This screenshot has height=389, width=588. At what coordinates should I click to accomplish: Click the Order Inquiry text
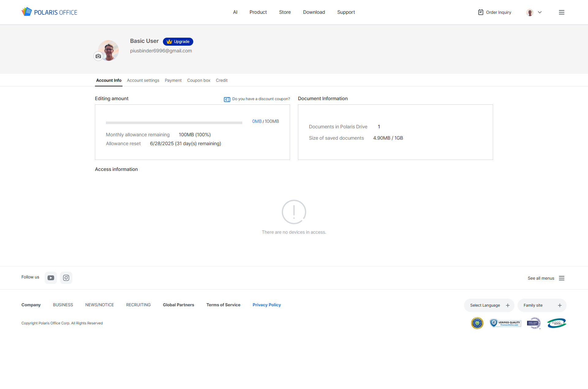point(499,12)
